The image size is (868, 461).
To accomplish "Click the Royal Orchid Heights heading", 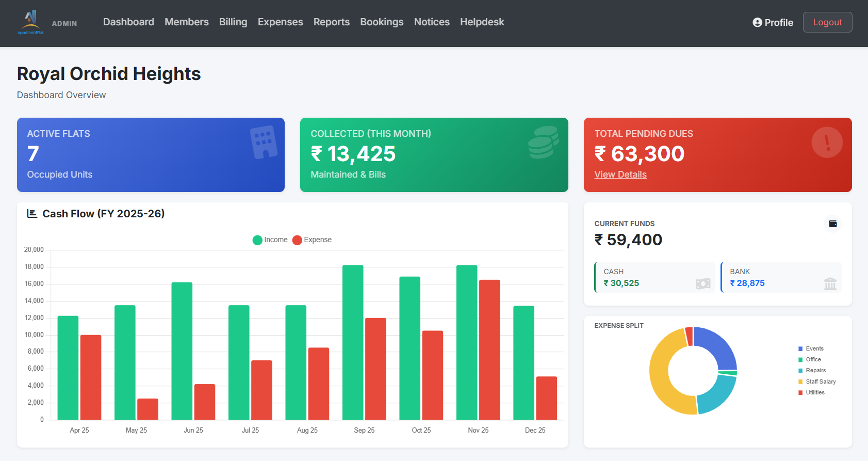I will [109, 74].
